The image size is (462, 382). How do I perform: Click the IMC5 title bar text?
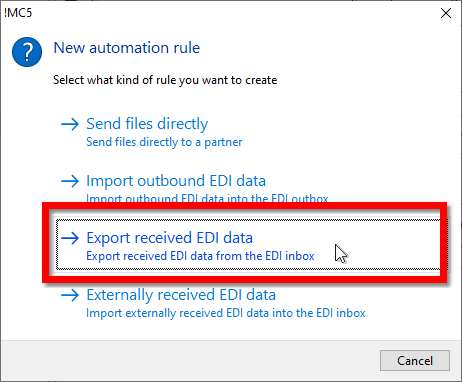pos(18,13)
